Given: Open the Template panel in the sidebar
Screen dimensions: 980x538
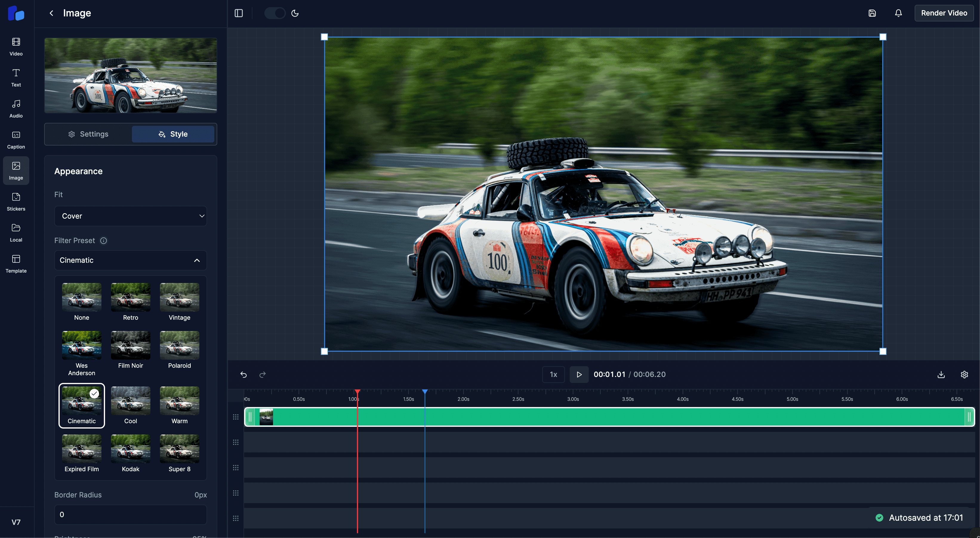Looking at the screenshot, I should point(16,264).
